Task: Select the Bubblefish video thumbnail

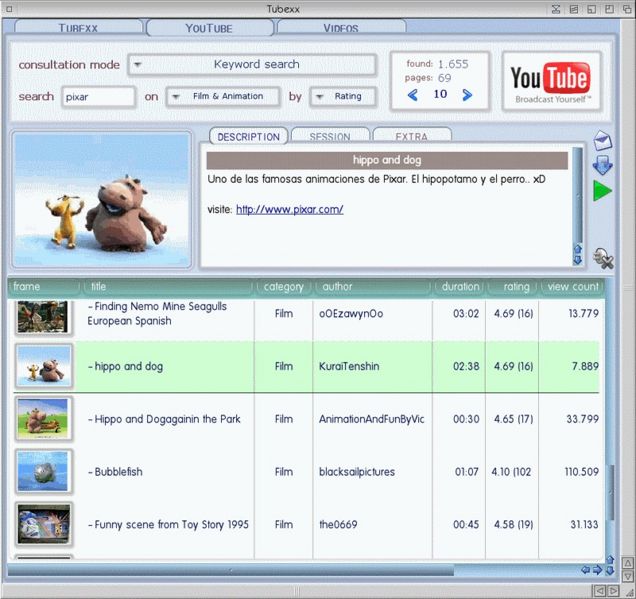Action: [x=44, y=471]
